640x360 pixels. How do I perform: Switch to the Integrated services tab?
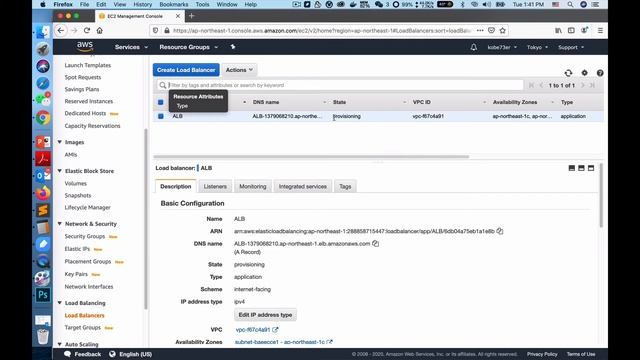[x=302, y=186]
